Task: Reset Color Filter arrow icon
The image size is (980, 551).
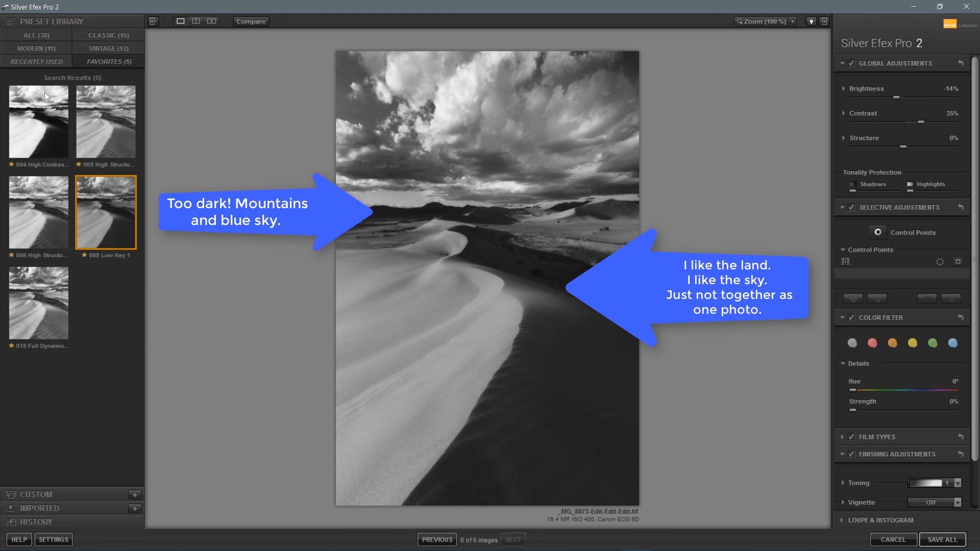Action: [x=961, y=317]
